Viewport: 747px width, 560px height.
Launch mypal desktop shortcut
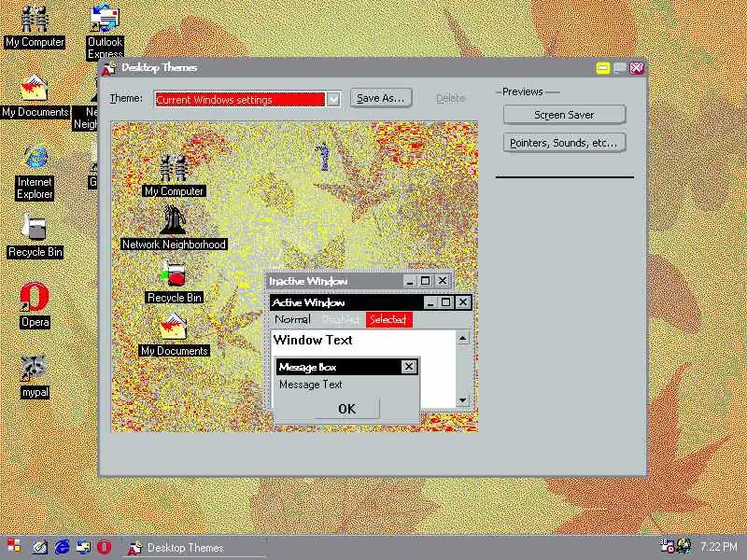(35, 376)
